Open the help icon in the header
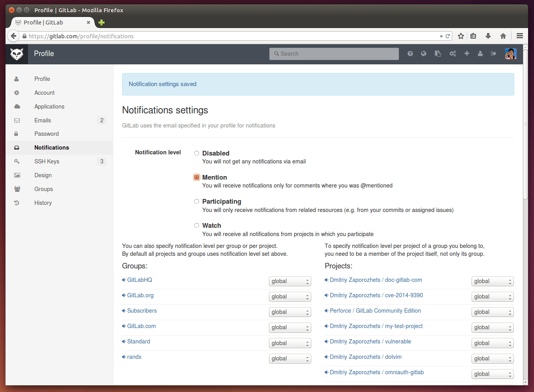The image size is (534, 392). coord(410,53)
